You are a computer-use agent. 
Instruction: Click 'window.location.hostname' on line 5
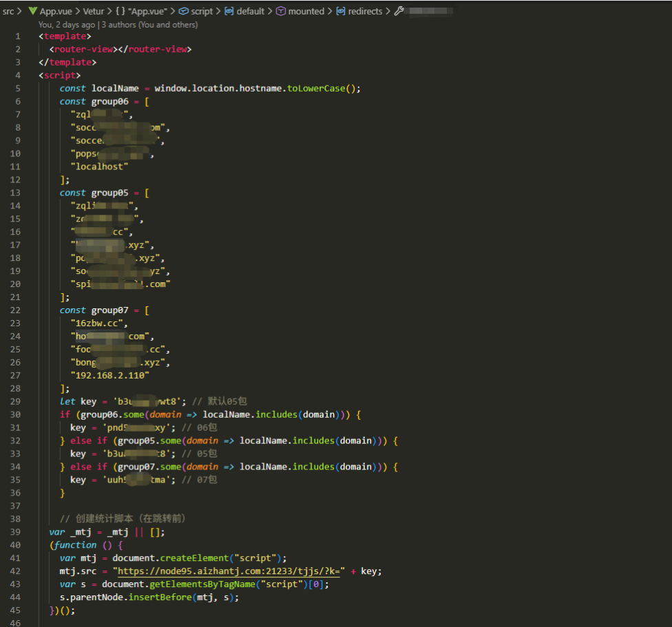(x=218, y=89)
